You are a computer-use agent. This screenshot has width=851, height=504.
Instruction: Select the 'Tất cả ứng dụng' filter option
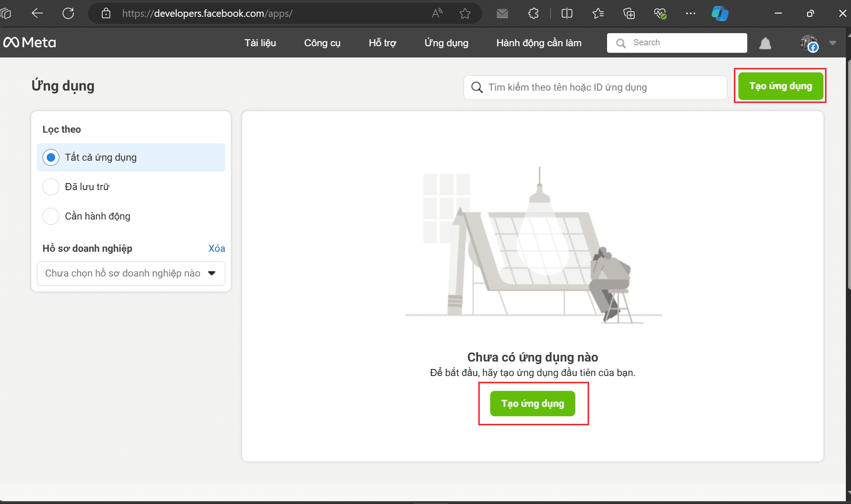click(x=50, y=157)
